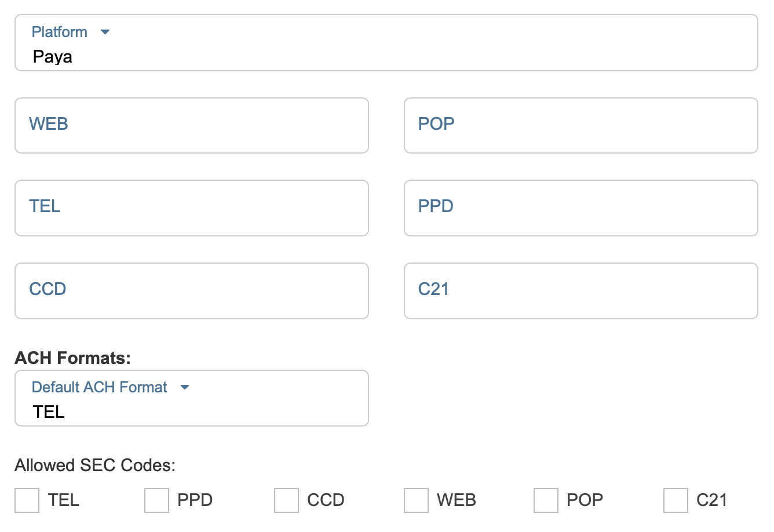Check the C21 SEC code box
Viewport: 774px width, 532px height.
click(676, 500)
